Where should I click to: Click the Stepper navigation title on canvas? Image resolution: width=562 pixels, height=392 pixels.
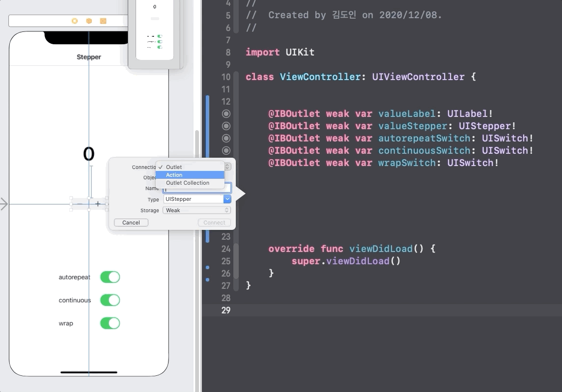point(89,57)
